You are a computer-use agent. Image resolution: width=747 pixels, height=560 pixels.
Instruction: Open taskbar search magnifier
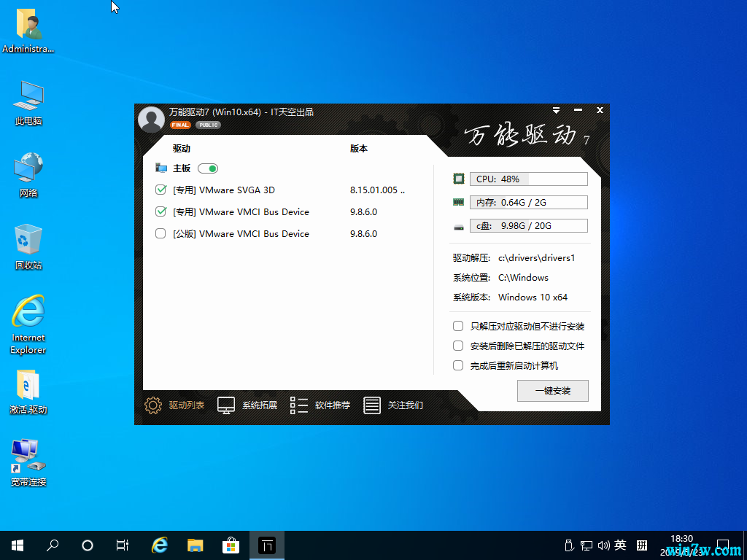click(53, 545)
